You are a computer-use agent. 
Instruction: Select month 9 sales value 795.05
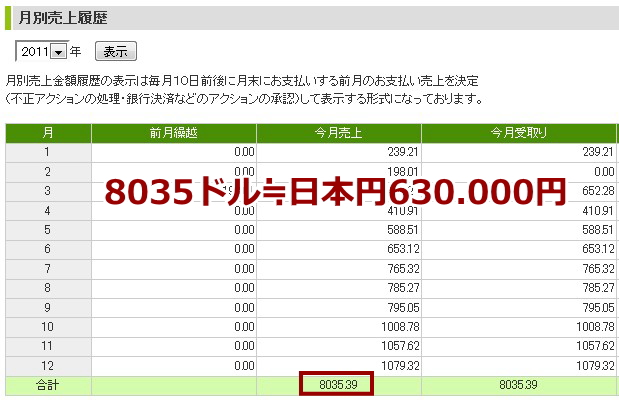403,307
